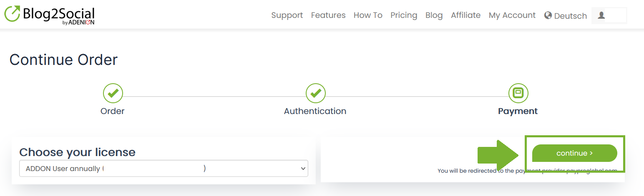
Task: Click the Order step checkmark icon
Action: pyautogui.click(x=113, y=93)
